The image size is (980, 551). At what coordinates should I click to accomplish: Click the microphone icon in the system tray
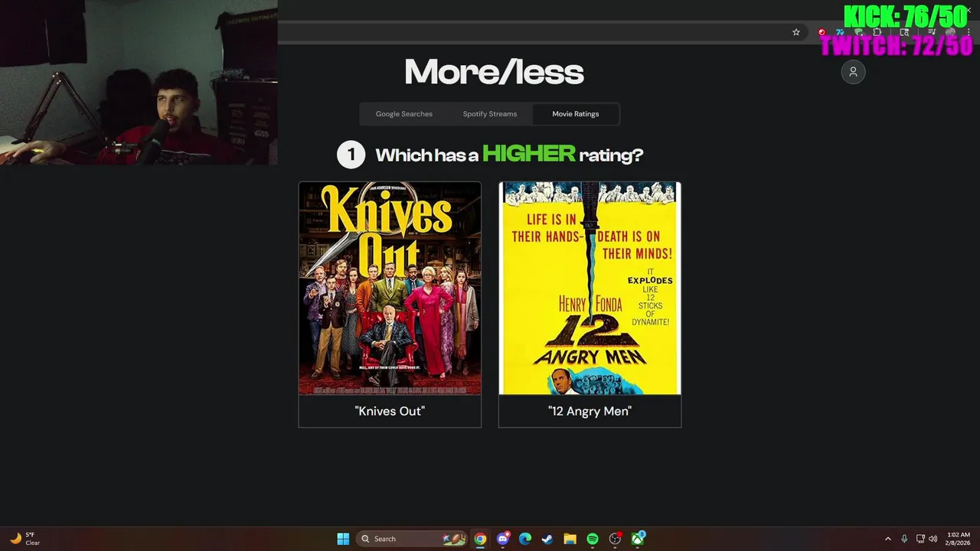[904, 539]
